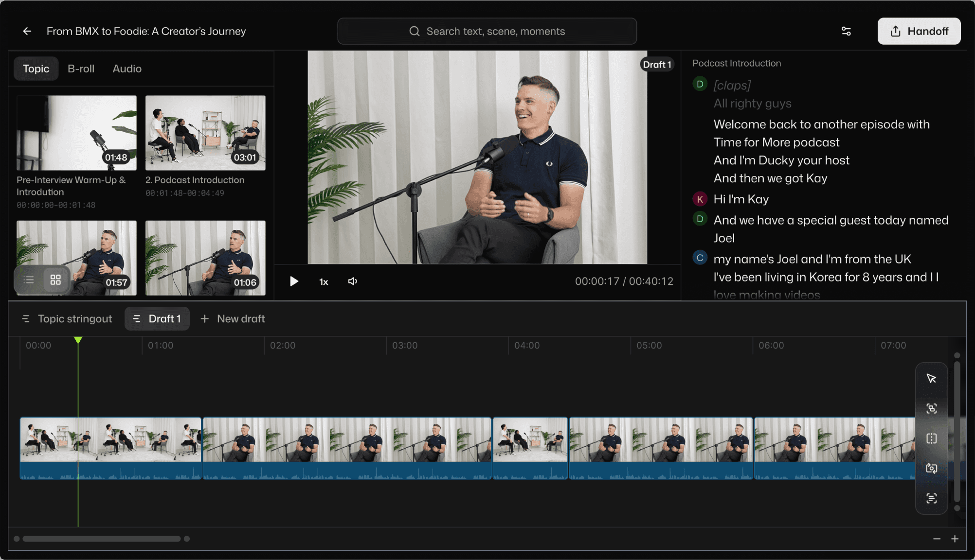Click the K speaker avatar
The width and height of the screenshot is (975, 560).
pos(700,199)
